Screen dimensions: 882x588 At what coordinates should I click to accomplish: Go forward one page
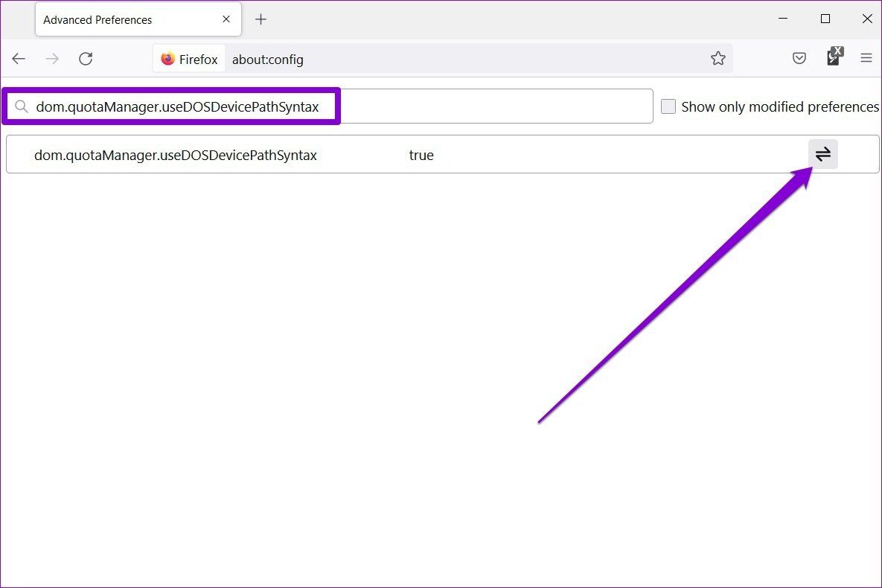click(52, 59)
